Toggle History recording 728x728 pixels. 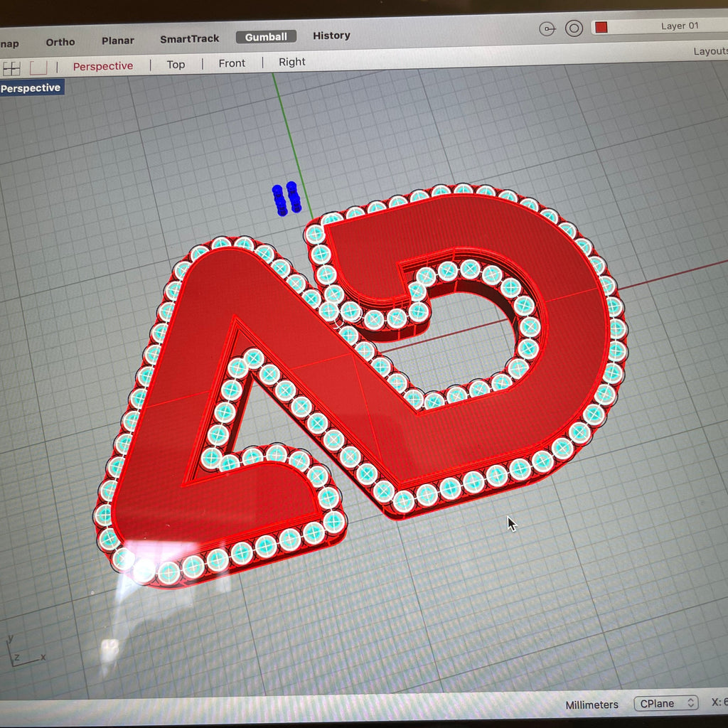pos(331,36)
